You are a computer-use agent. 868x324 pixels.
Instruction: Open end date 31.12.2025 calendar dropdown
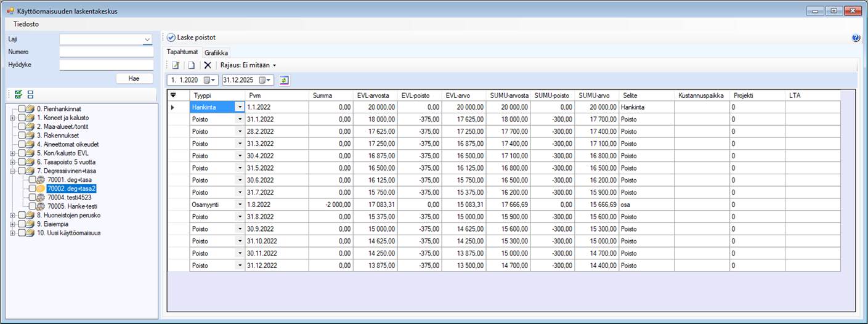click(x=266, y=80)
